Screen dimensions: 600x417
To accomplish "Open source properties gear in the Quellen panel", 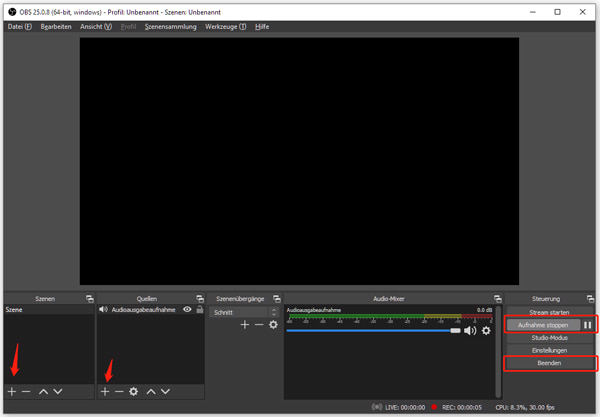I will [134, 391].
